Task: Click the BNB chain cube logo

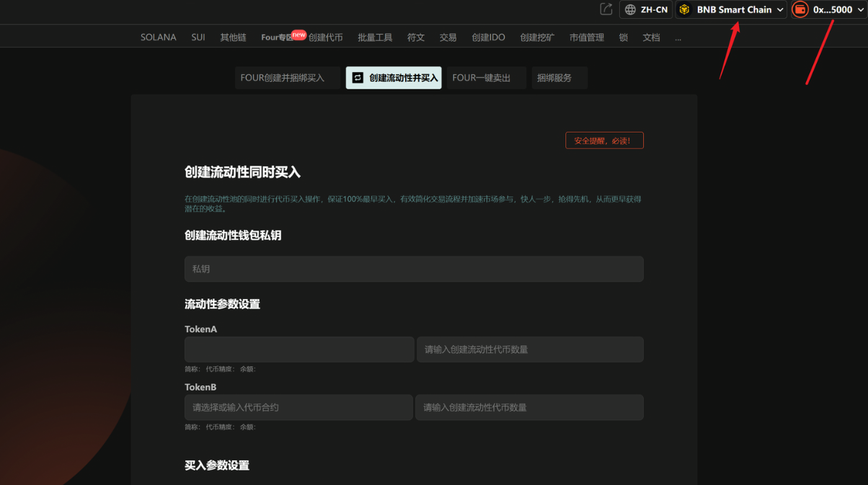Action: click(685, 10)
